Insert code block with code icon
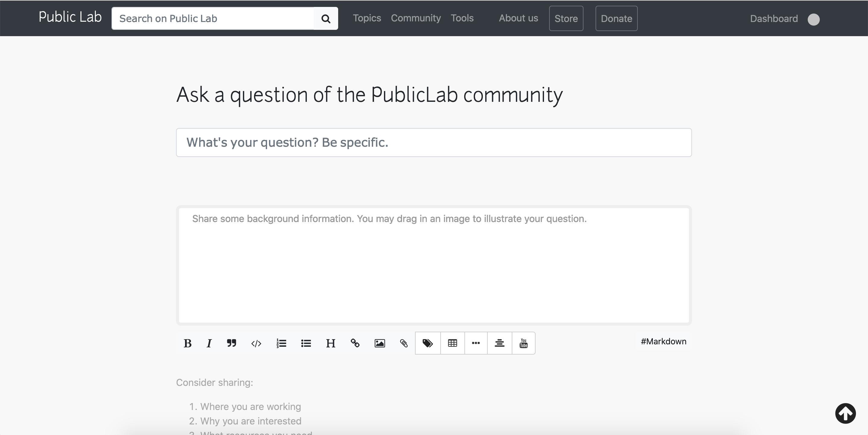 (256, 343)
